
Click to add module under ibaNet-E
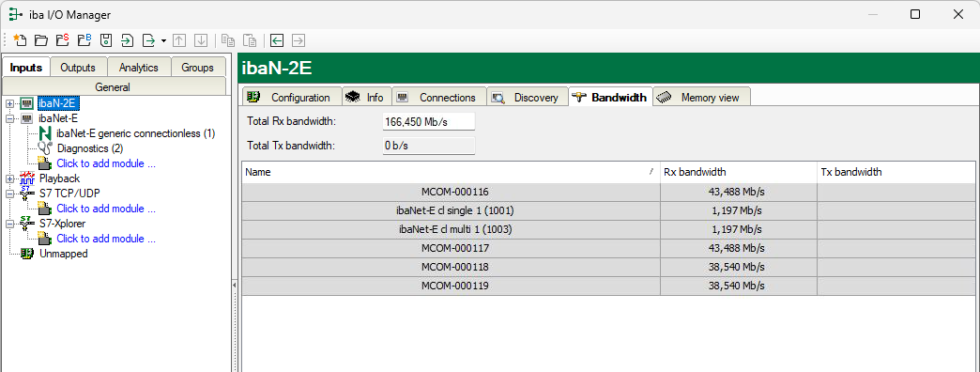point(106,163)
